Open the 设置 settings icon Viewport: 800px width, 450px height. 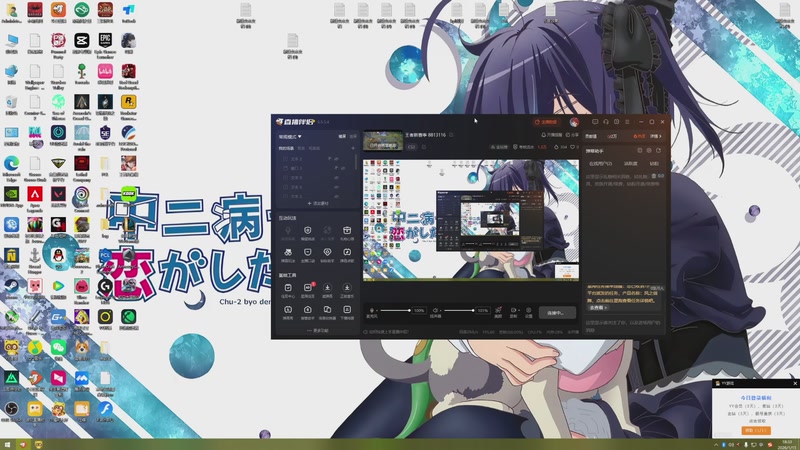tap(529, 310)
